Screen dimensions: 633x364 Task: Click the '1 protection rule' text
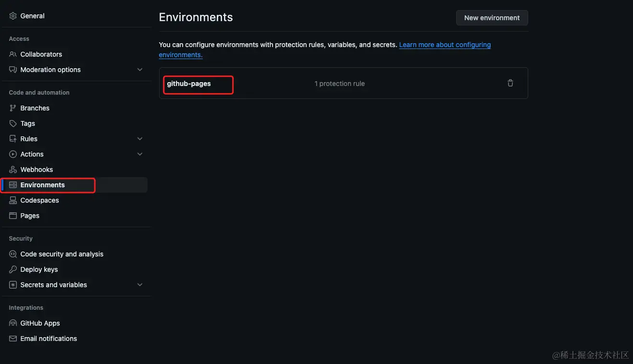[x=339, y=84]
